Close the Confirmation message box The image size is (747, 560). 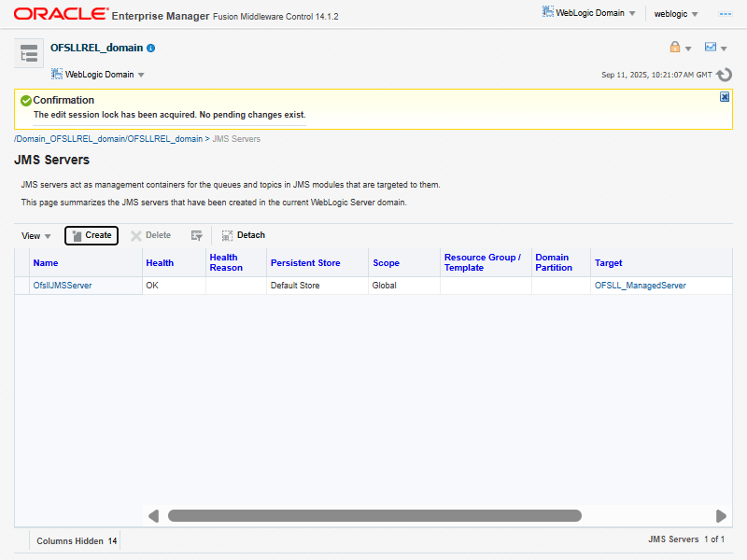click(x=725, y=97)
